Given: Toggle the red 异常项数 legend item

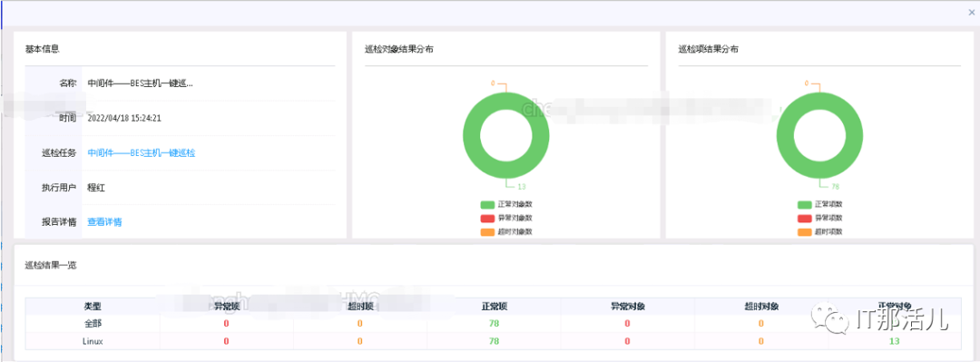Looking at the screenshot, I should point(820,219).
